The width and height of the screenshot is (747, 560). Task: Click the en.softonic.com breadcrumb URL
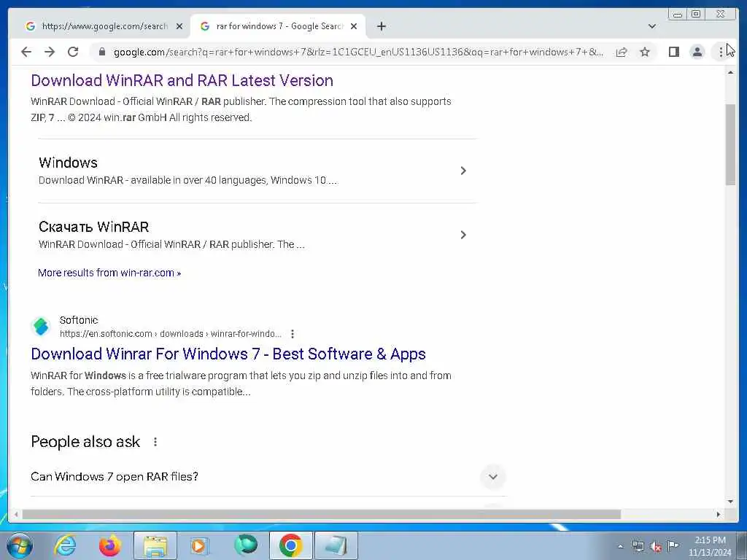(x=171, y=334)
